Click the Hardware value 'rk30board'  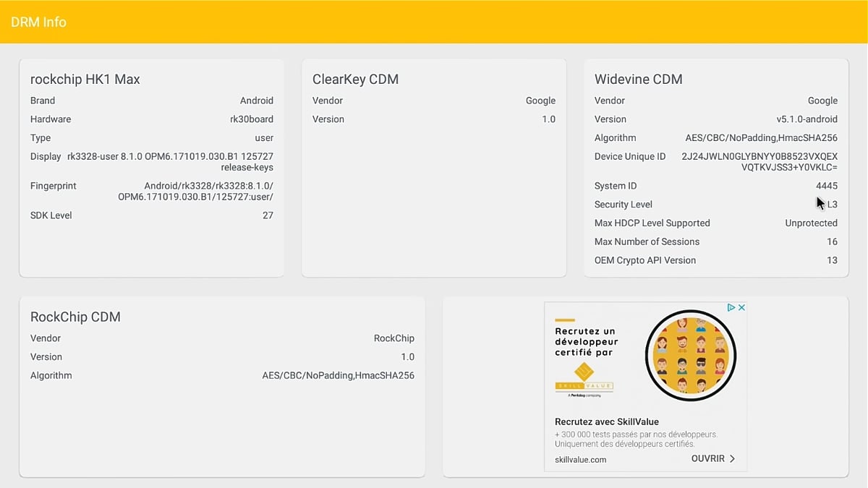[x=252, y=119]
